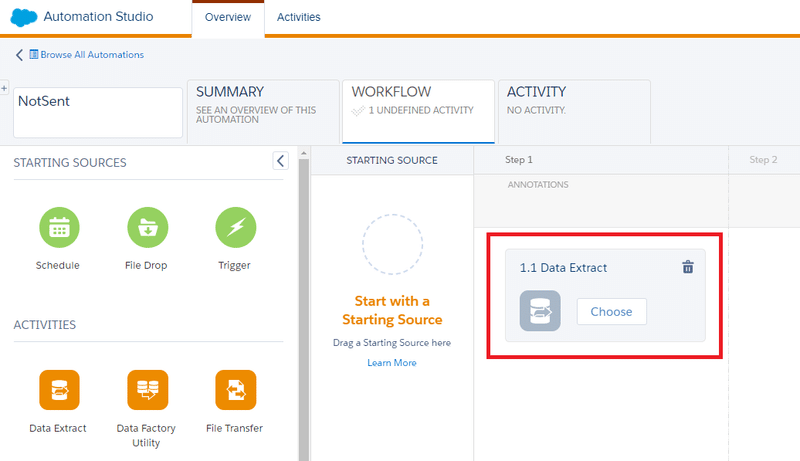Click the Automation Studio title text

pos(98,16)
